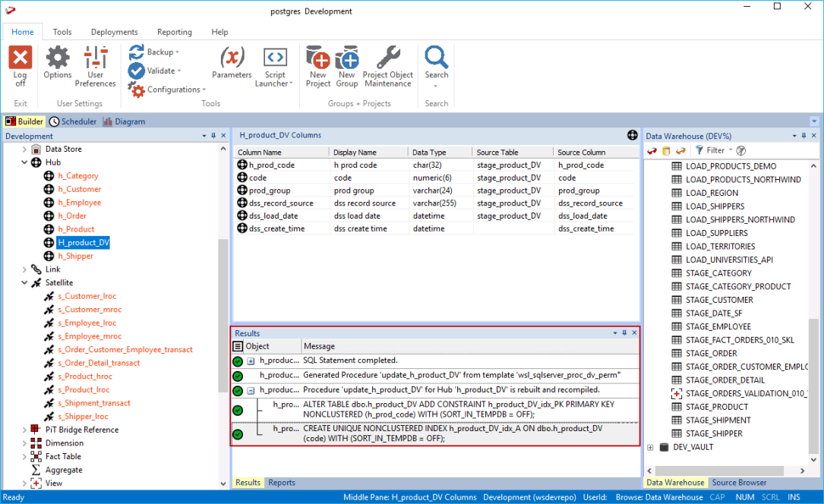
Task: Switch to the Scheduler tab
Action: tap(73, 121)
